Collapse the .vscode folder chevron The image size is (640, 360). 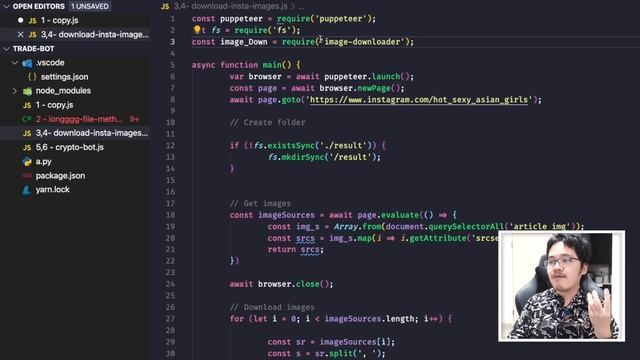coord(15,62)
